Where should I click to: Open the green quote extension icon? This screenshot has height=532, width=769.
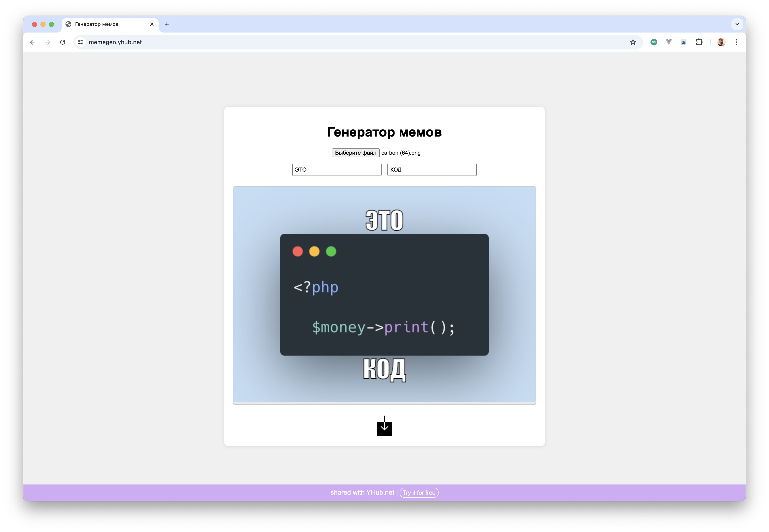point(654,42)
